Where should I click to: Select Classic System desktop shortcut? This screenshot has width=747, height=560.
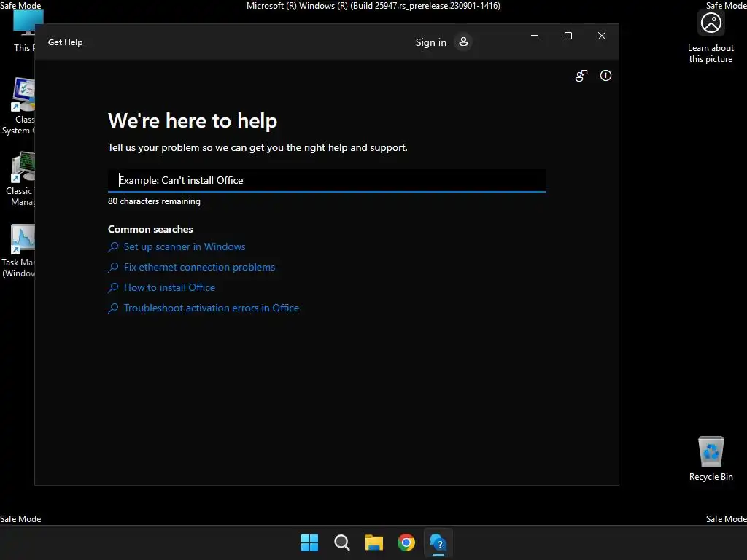pos(19,106)
